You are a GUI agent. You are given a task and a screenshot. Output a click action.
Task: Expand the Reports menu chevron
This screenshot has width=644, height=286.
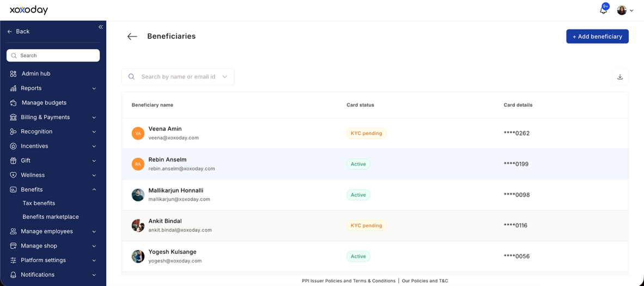point(94,88)
